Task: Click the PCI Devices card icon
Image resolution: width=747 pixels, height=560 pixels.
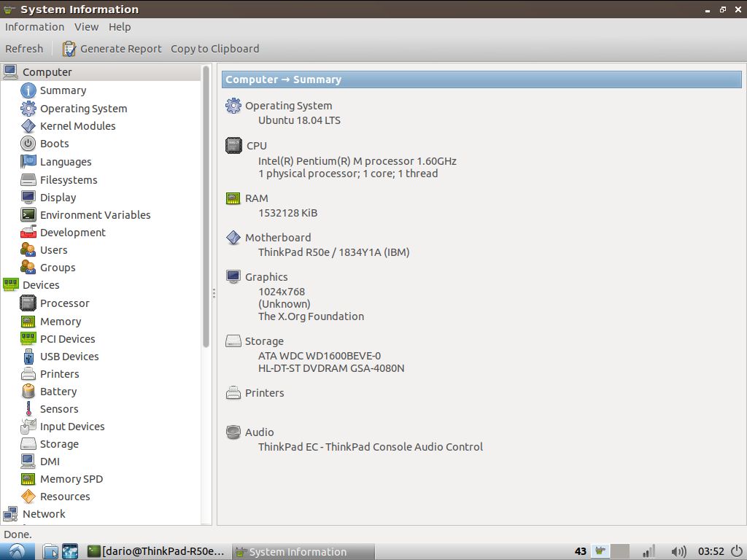Action: 28,338
